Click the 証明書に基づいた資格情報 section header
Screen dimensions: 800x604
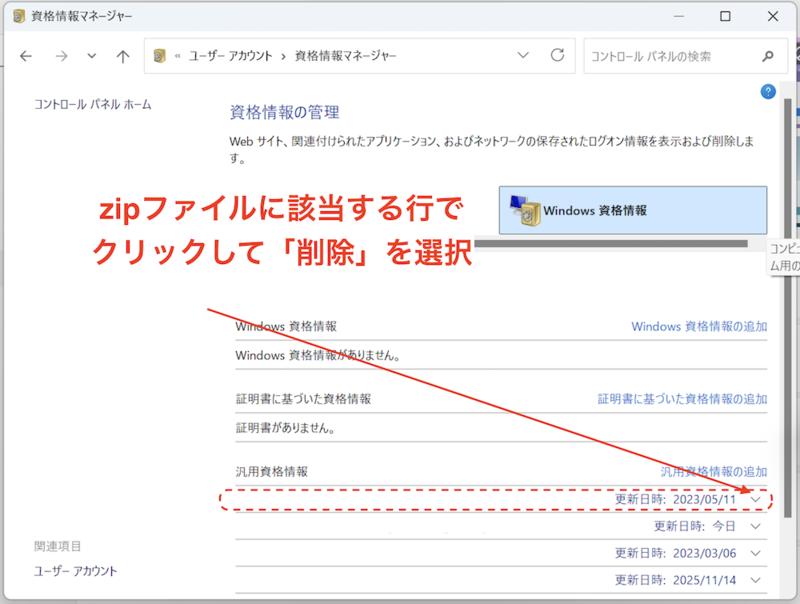click(304, 399)
